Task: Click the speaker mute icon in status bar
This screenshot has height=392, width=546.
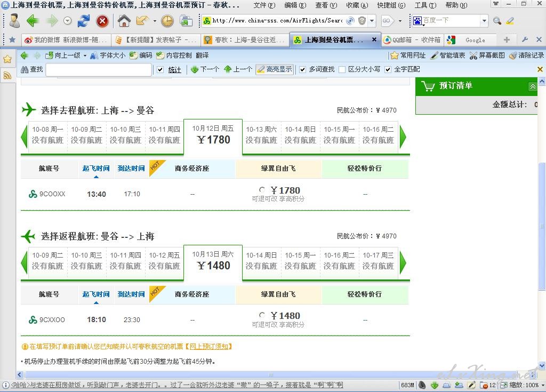Action: (x=422, y=385)
